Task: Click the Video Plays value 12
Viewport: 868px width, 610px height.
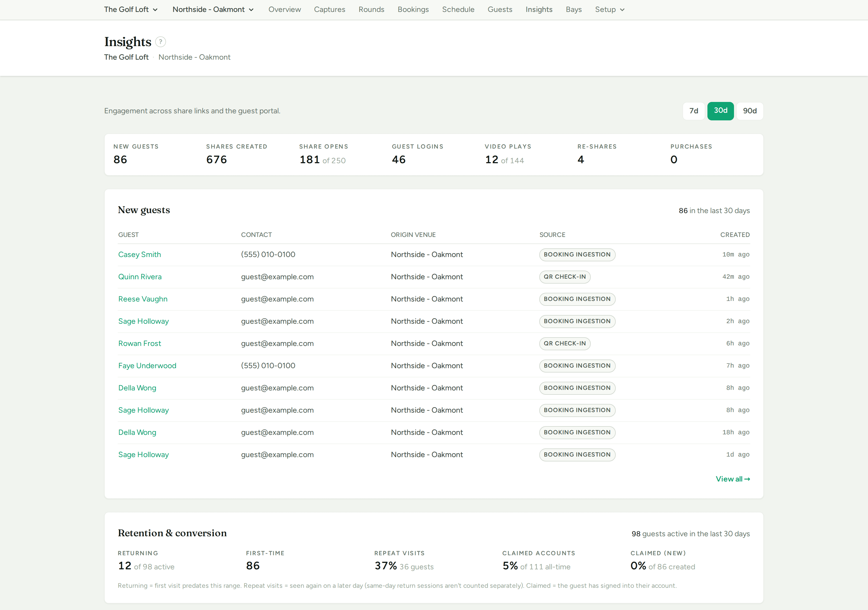Action: pyautogui.click(x=492, y=159)
